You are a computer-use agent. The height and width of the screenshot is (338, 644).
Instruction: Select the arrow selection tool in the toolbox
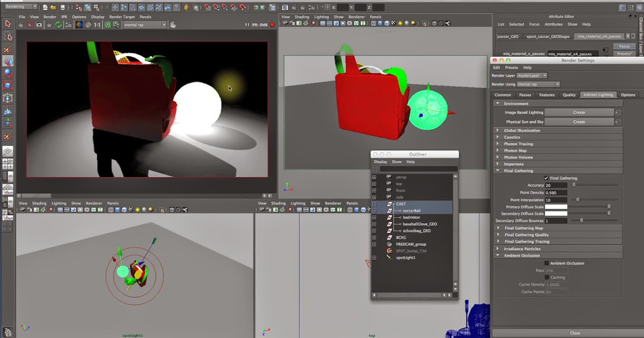click(x=7, y=24)
